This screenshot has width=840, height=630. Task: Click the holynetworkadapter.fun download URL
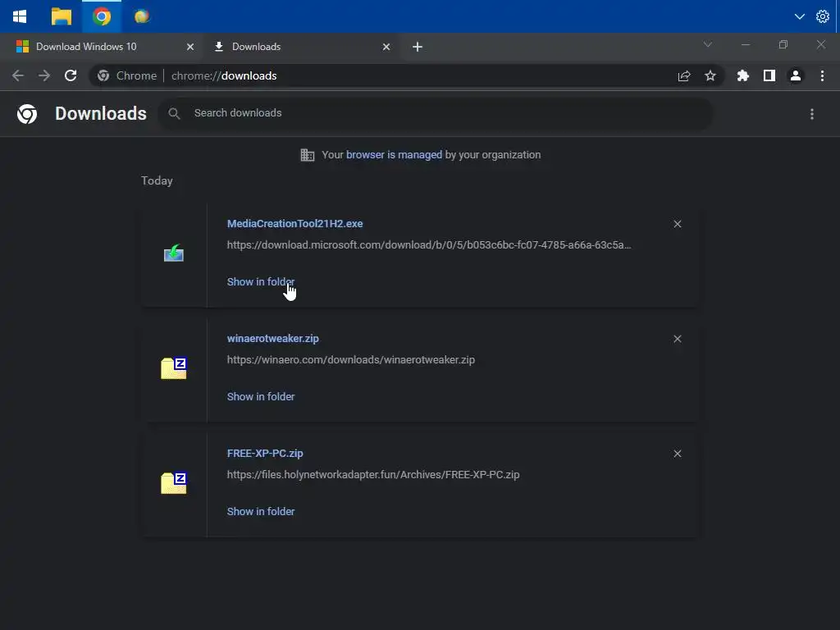point(373,475)
